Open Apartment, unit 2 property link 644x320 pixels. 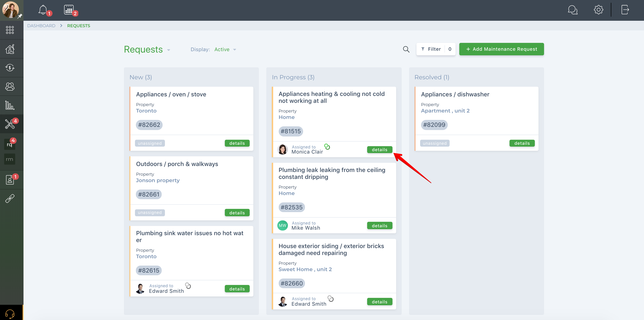pos(445,111)
